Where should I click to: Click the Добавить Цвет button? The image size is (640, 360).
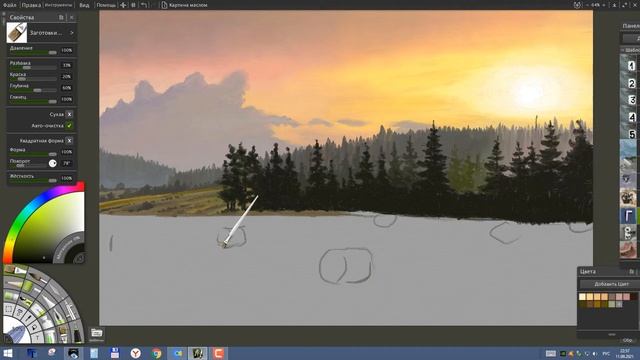609,284
